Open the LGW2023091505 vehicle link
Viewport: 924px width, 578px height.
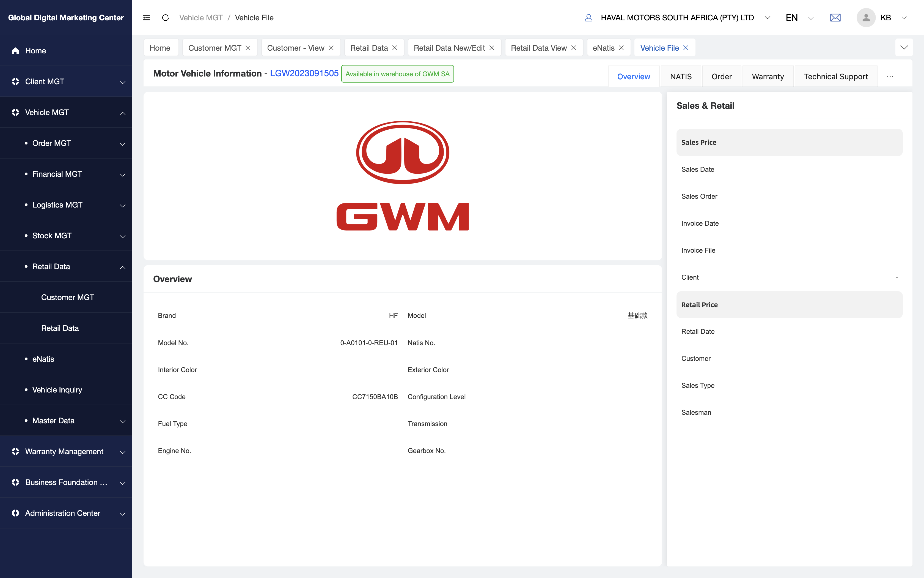click(x=304, y=73)
